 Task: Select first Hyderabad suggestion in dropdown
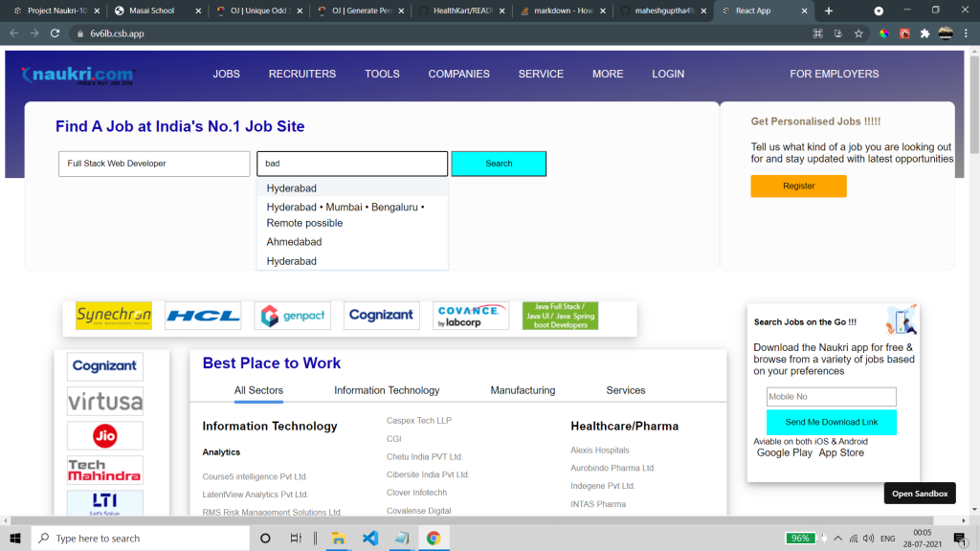click(x=292, y=188)
